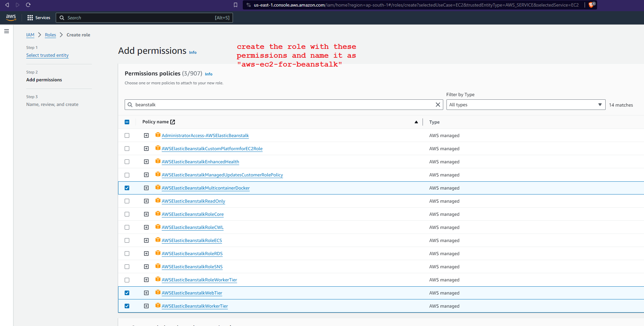Click the browser reload icon
644x326 pixels.
[x=28, y=5]
